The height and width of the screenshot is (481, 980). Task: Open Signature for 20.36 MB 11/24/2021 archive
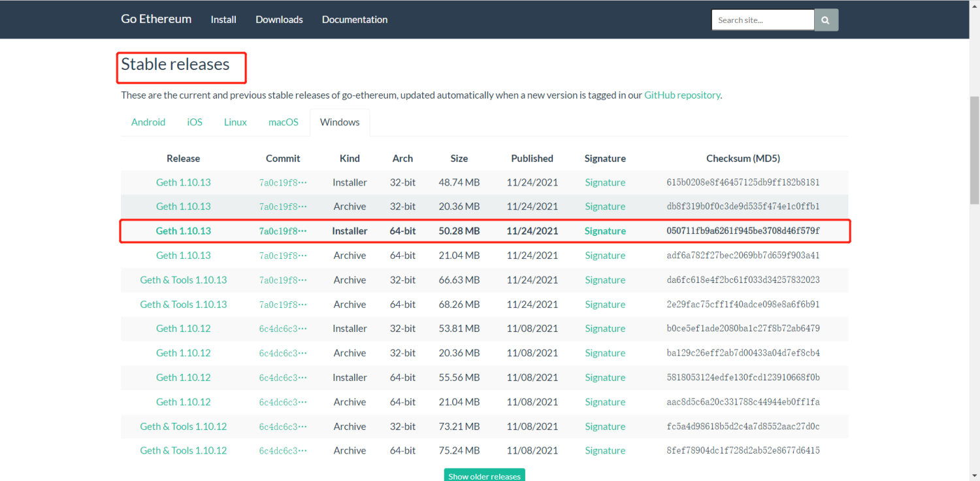[x=605, y=207]
